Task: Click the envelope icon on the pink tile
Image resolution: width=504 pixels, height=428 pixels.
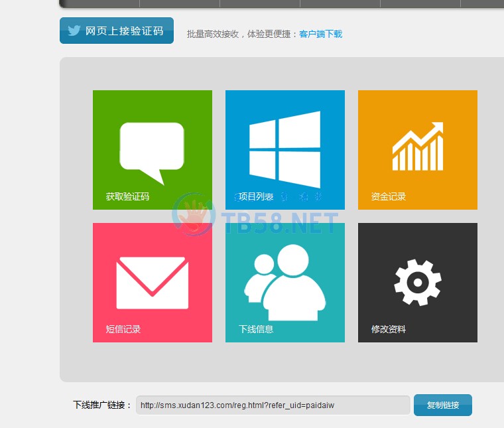Action: (152, 283)
